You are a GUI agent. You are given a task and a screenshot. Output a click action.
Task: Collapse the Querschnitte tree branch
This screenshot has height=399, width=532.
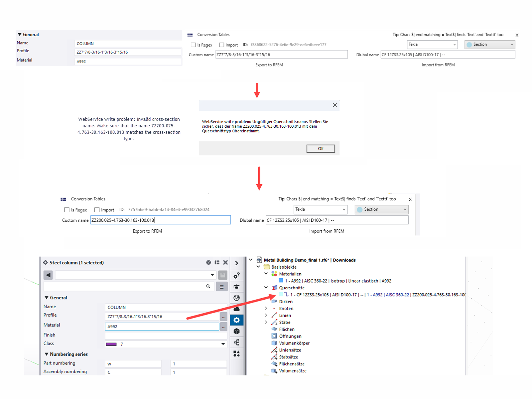(x=266, y=288)
